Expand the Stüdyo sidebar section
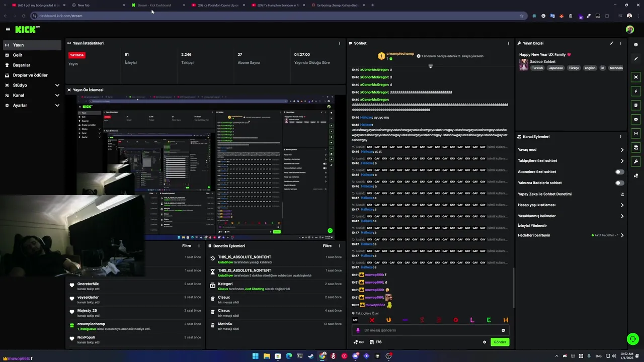This screenshot has width=644, height=362. pos(32,85)
